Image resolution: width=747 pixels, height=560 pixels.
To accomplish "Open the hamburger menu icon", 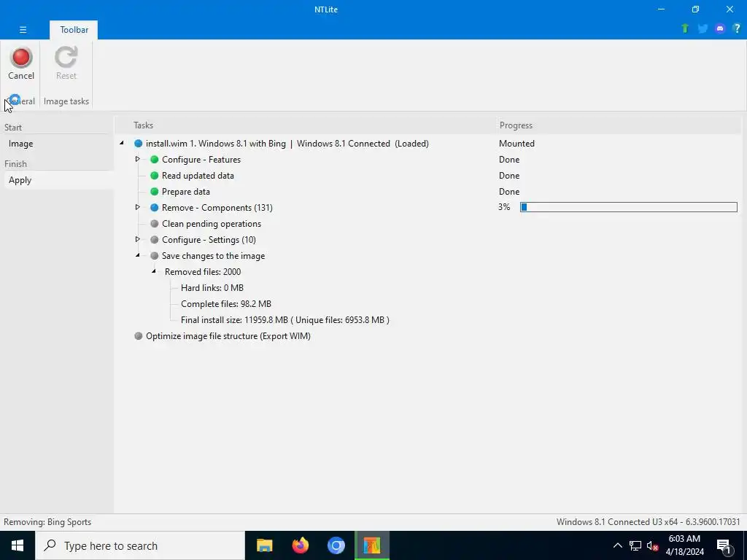I will click(23, 29).
